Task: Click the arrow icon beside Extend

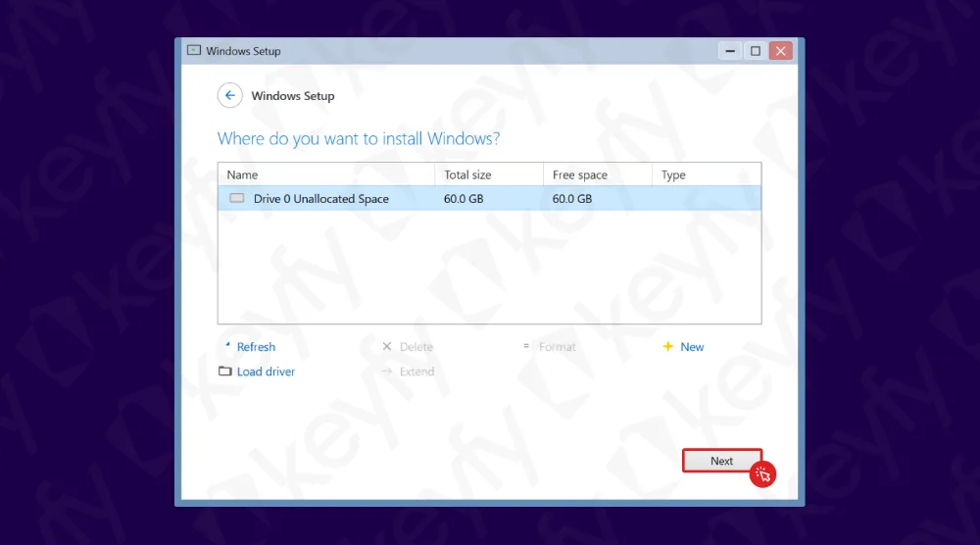Action: click(x=387, y=372)
